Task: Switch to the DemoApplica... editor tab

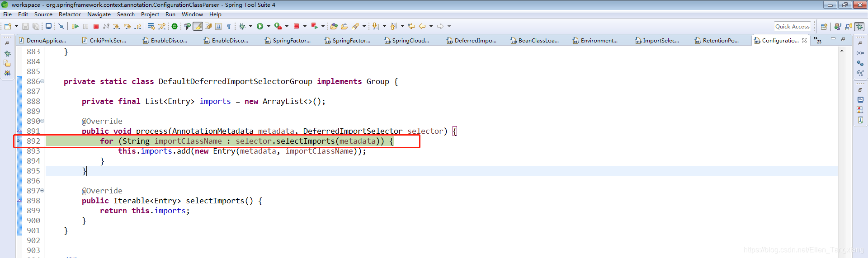Action: (x=42, y=40)
